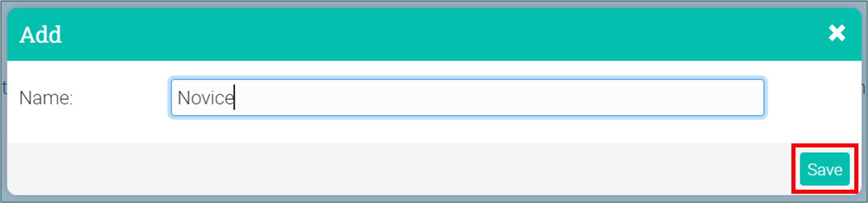Click the white dialog body below Name
This screenshot has width=868, height=203.
click(434, 130)
